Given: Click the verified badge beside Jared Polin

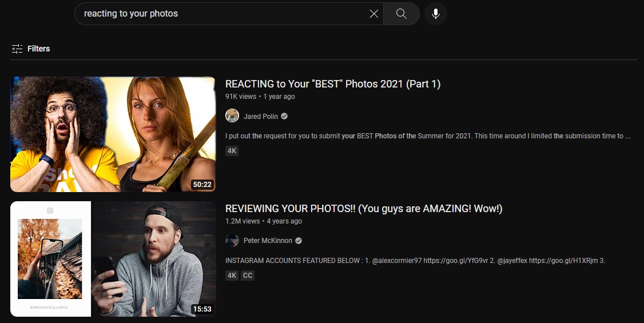Looking at the screenshot, I should [284, 116].
